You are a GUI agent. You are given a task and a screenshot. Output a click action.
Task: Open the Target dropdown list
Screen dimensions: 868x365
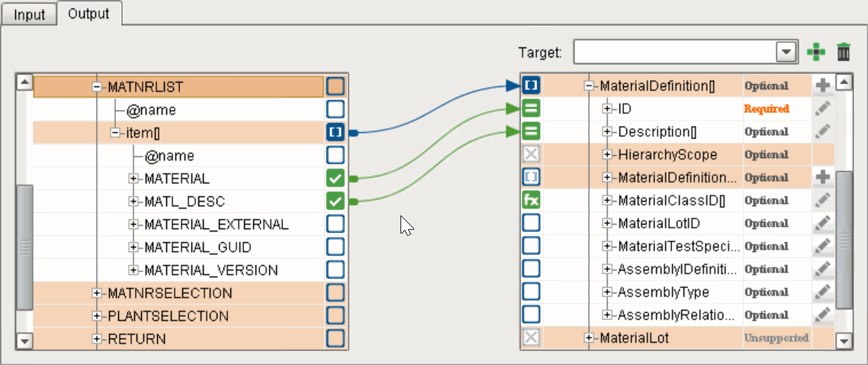[x=785, y=53]
